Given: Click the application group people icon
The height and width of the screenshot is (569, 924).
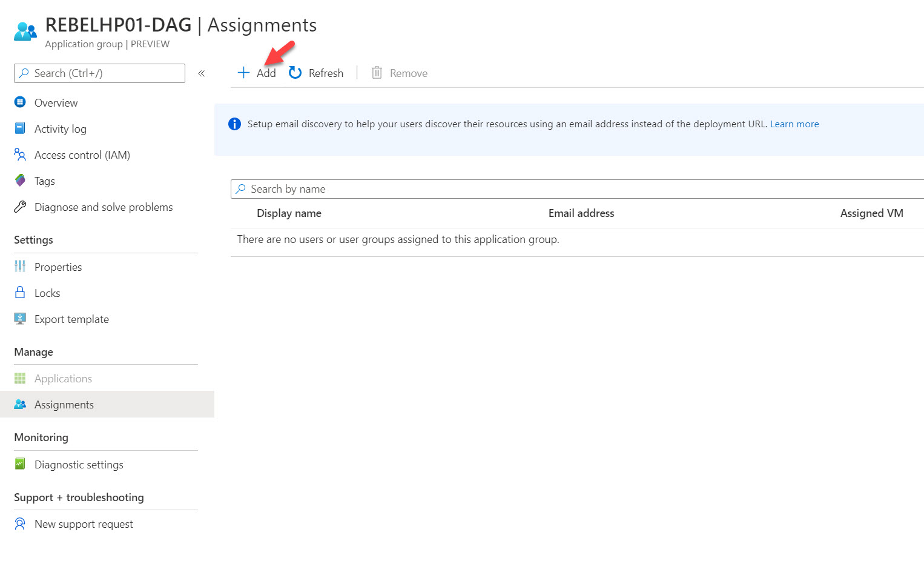Looking at the screenshot, I should pos(24,30).
